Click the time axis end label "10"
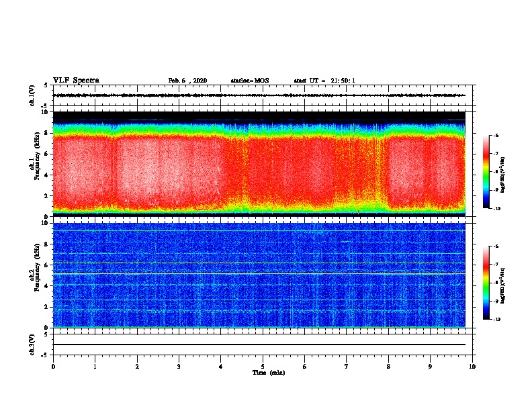 [x=472, y=367]
